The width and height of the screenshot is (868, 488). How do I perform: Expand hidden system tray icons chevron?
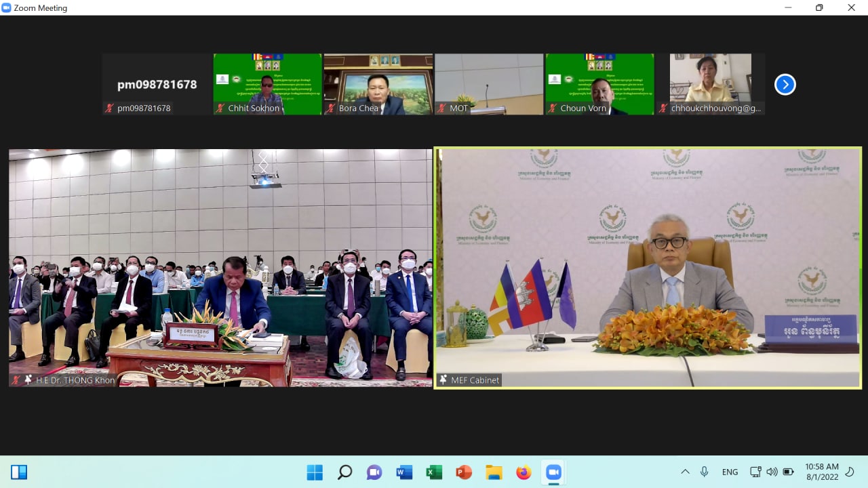pos(685,472)
